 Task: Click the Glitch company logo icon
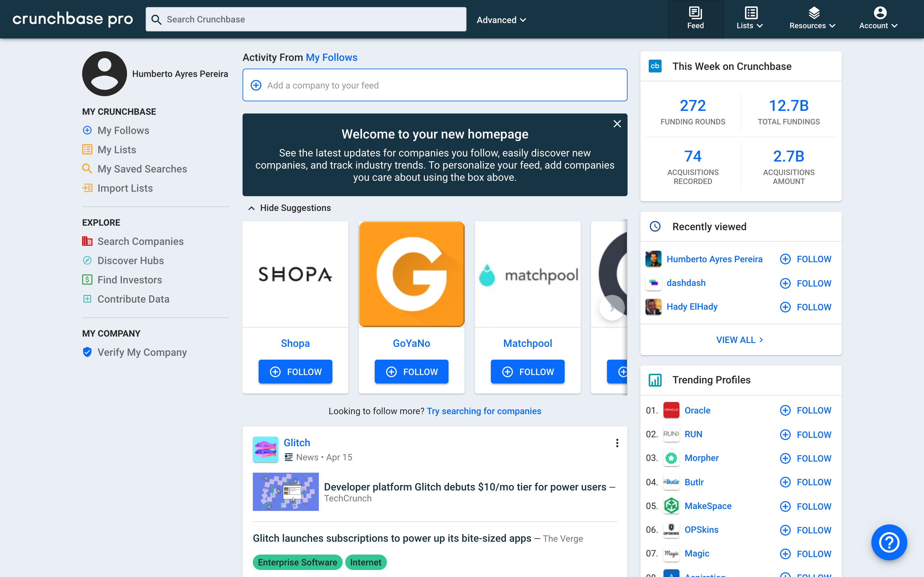(265, 449)
